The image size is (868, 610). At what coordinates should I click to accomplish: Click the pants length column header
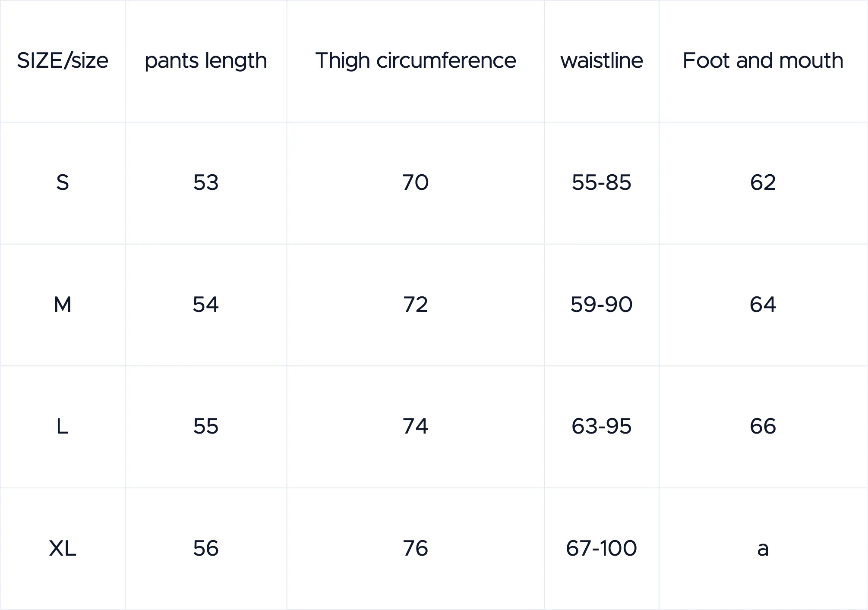pos(206,60)
